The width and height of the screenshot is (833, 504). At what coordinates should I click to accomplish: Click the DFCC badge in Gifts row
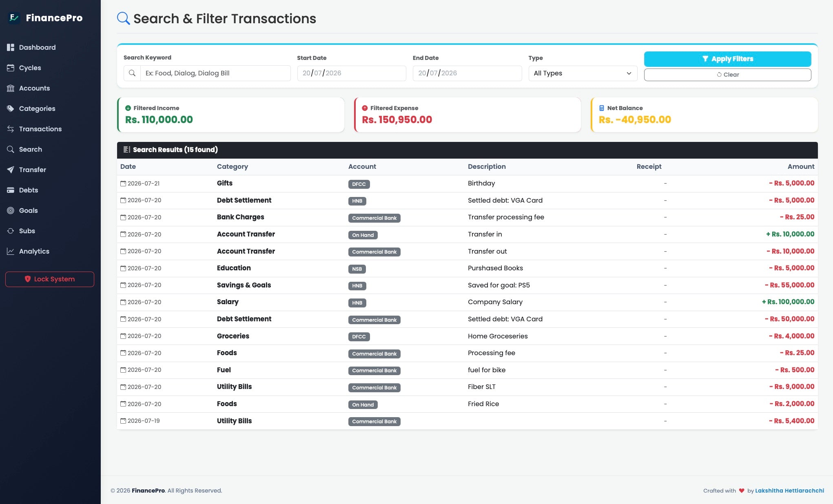click(359, 184)
